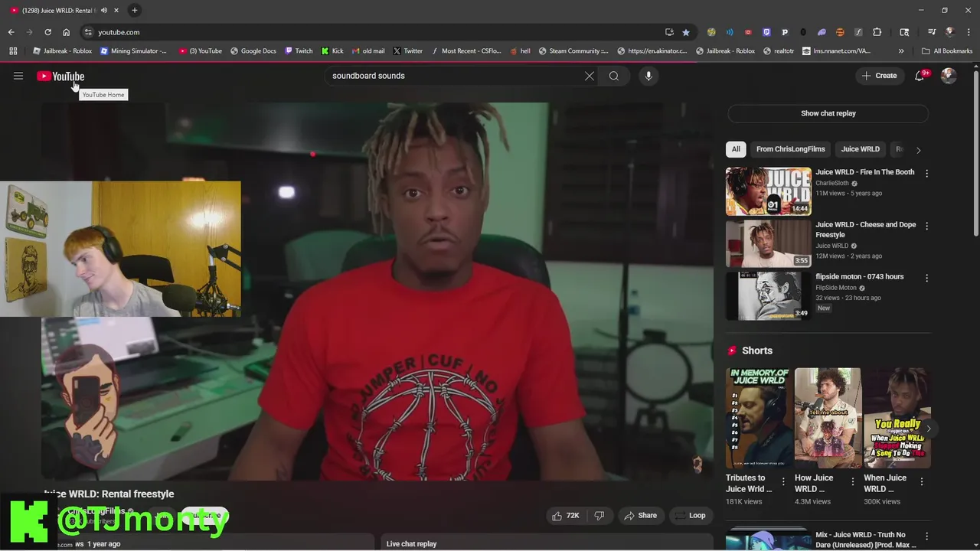
Task: Open options for How Juice WRLD short
Action: coord(852,481)
